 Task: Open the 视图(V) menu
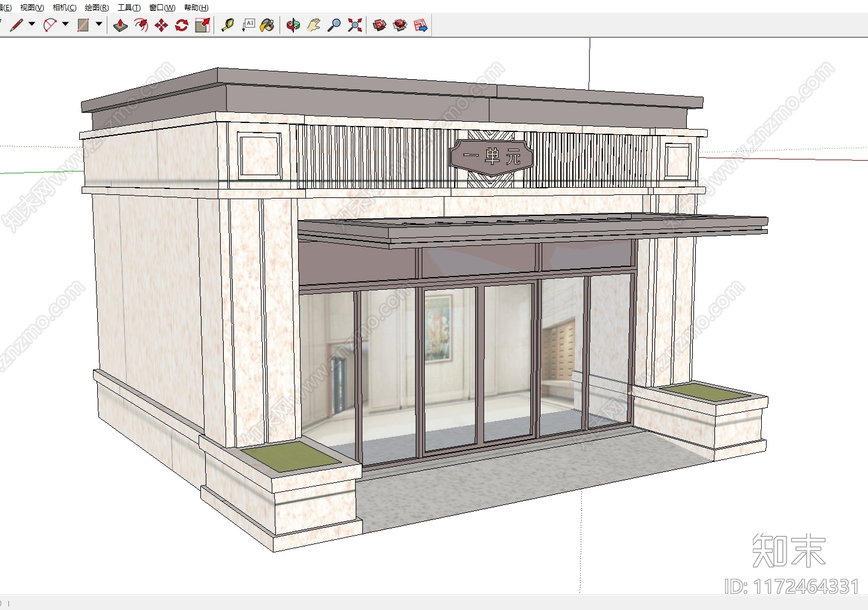tap(32, 7)
